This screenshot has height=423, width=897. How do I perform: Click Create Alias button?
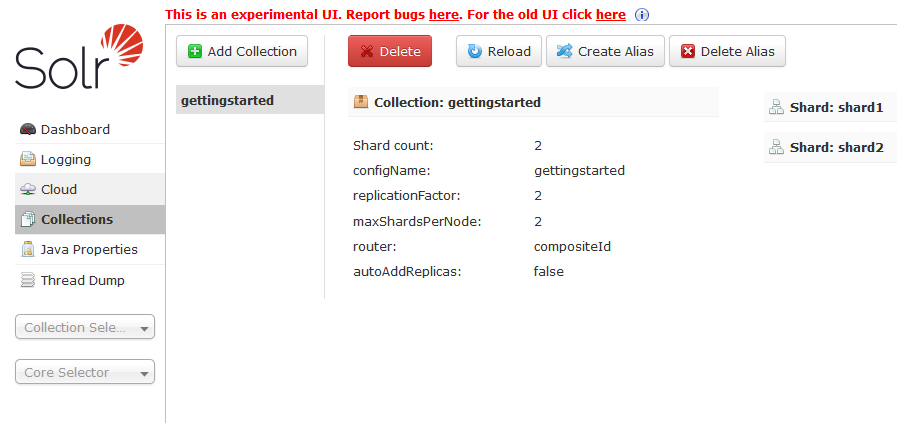click(605, 52)
